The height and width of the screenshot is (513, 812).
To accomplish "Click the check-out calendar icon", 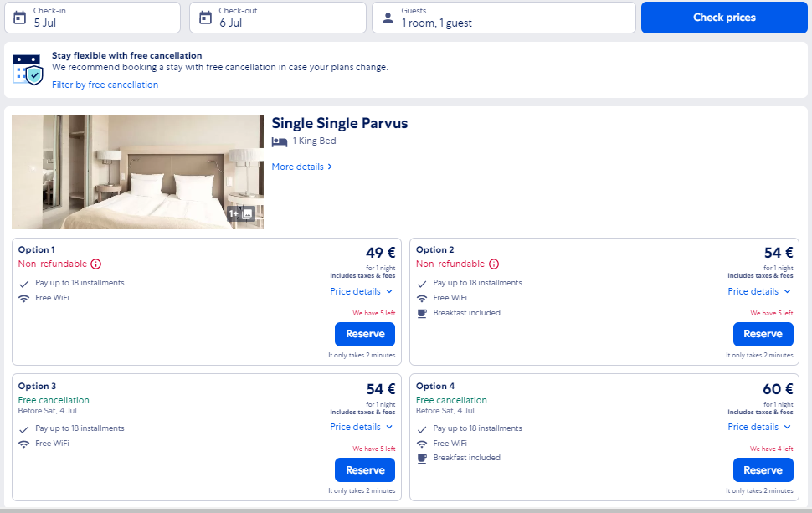I will tap(206, 18).
